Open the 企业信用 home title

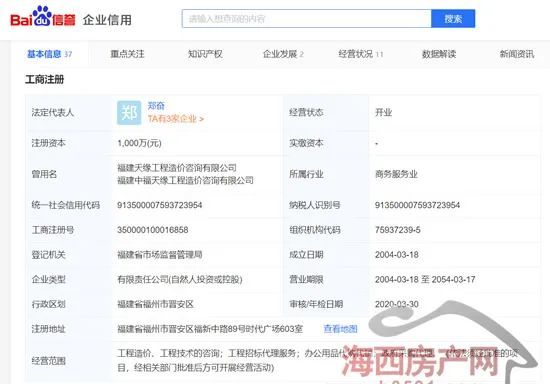click(107, 20)
